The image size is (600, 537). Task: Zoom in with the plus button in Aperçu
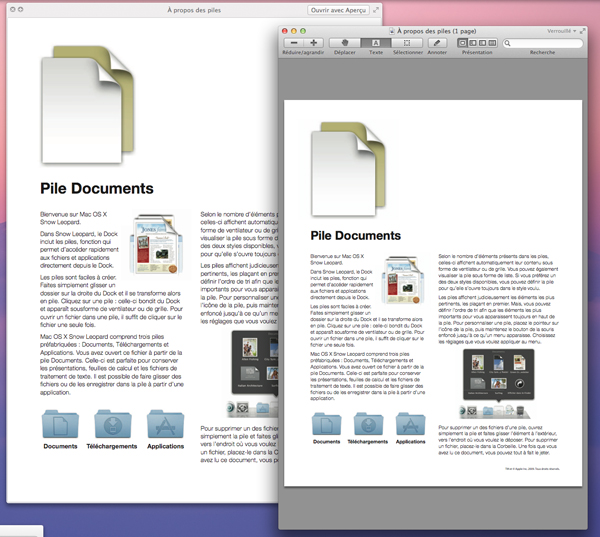pyautogui.click(x=313, y=43)
